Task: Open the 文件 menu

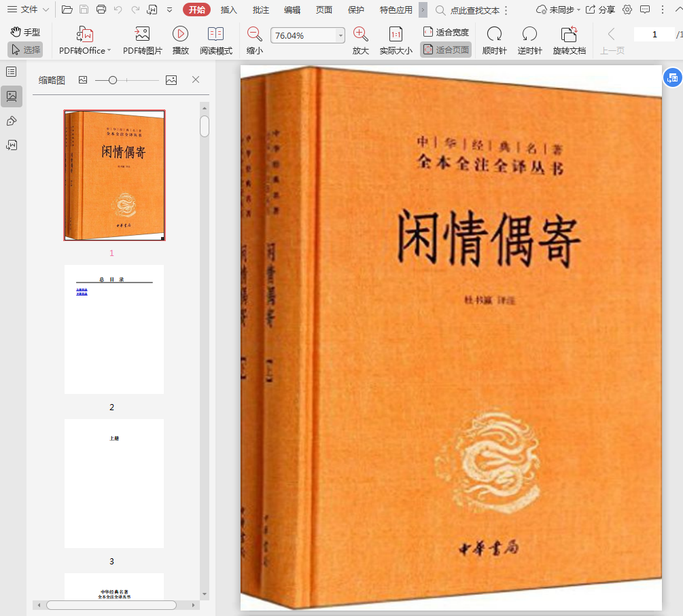Action: [28, 10]
